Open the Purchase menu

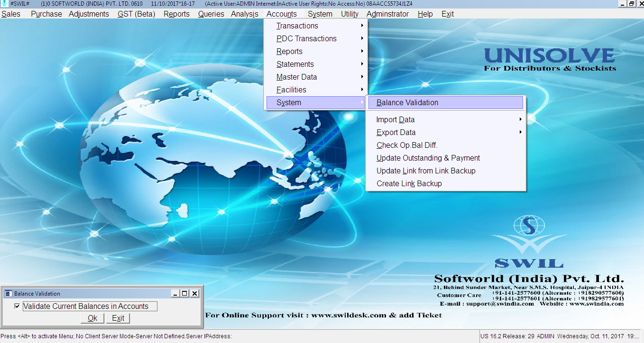point(46,14)
